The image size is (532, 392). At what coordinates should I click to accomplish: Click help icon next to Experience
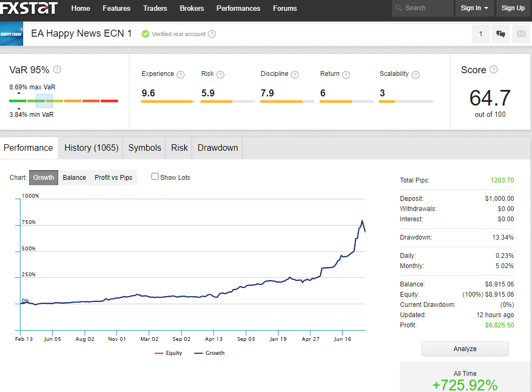pos(181,74)
